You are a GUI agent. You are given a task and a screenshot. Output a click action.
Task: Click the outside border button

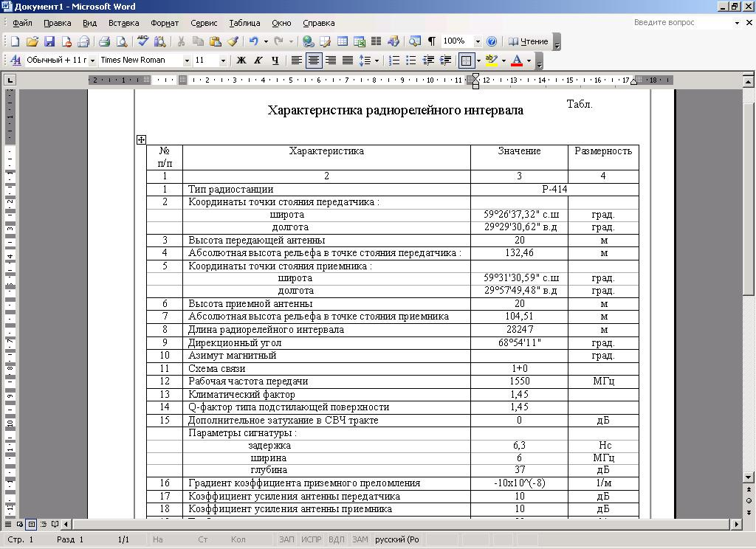coord(467,61)
